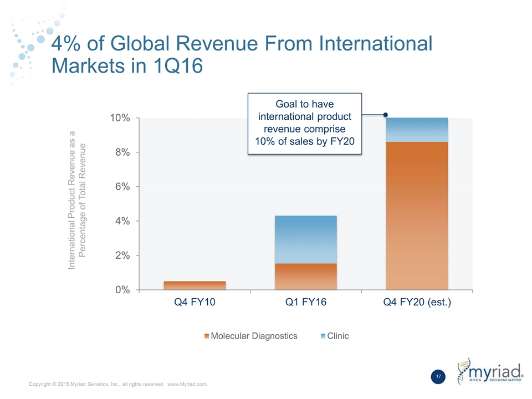Select the blue Clinic segment of Q1 FY16
This screenshot has height=399, width=532.
pos(306,239)
